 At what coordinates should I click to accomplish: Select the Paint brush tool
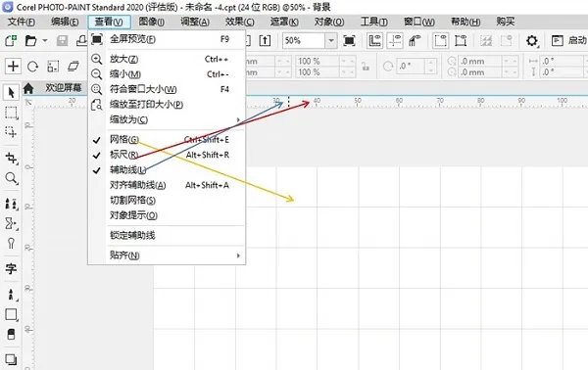point(11,295)
